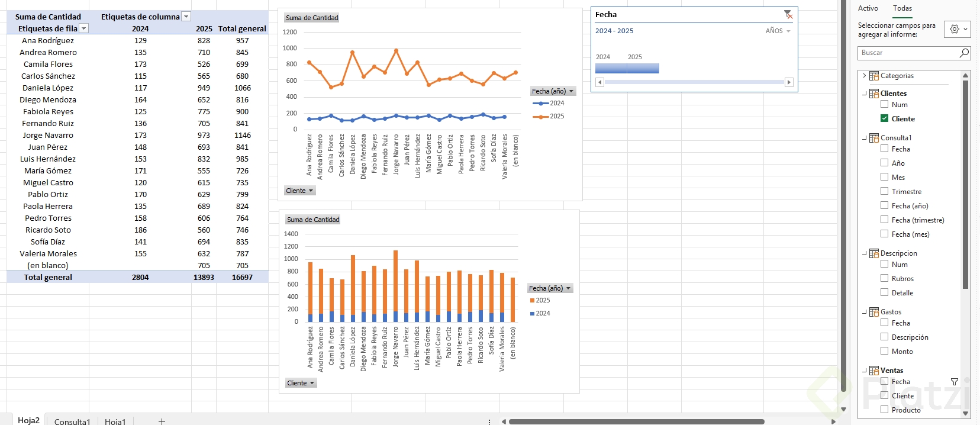Add a new sheet with plus icon
The height and width of the screenshot is (425, 980).
162,421
